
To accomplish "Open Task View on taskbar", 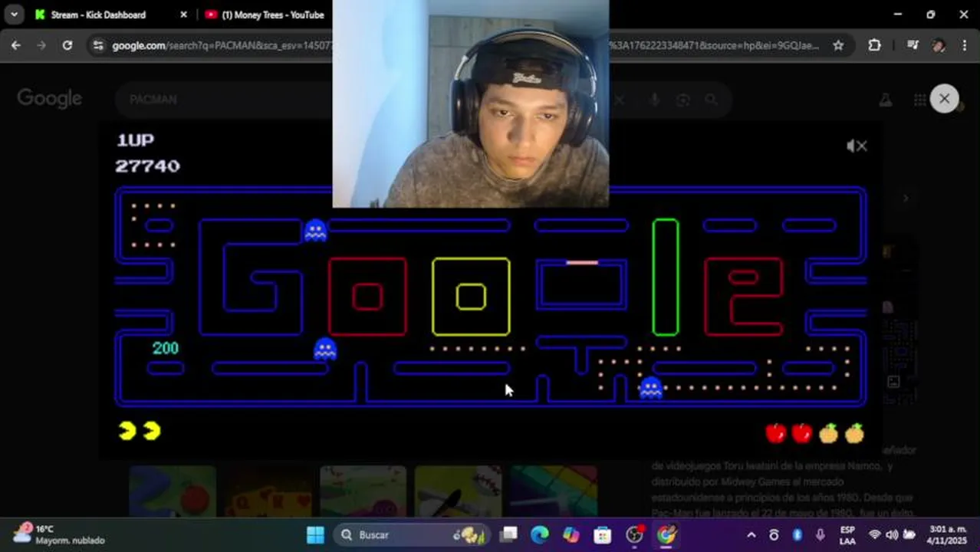I will point(509,534).
